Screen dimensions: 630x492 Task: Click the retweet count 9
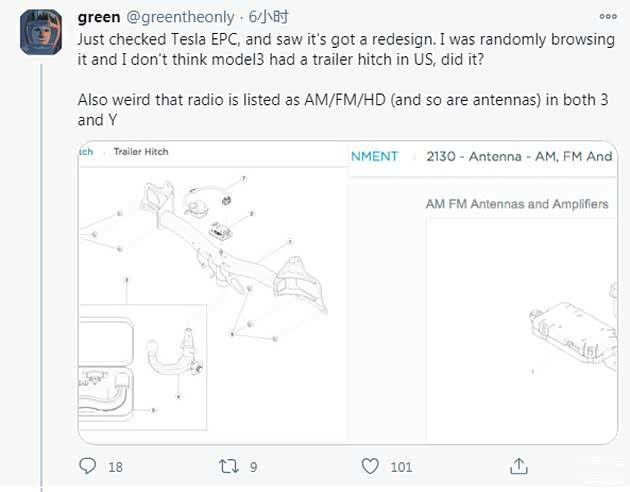[x=255, y=466]
